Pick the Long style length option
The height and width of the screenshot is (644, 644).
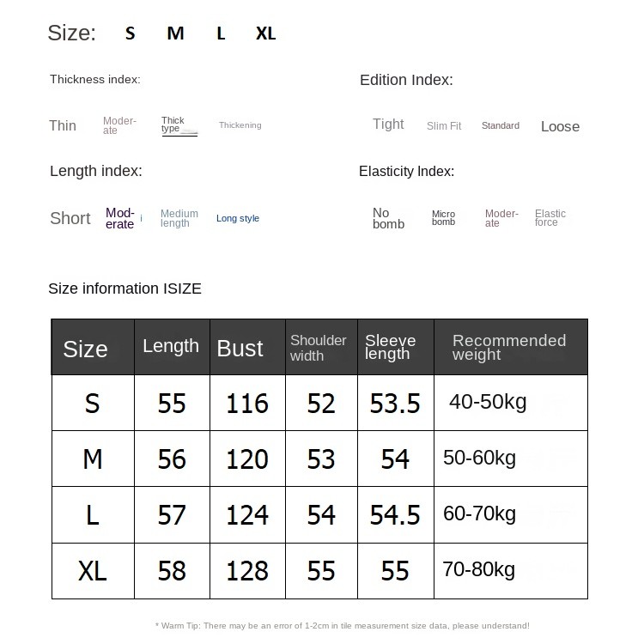[238, 218]
